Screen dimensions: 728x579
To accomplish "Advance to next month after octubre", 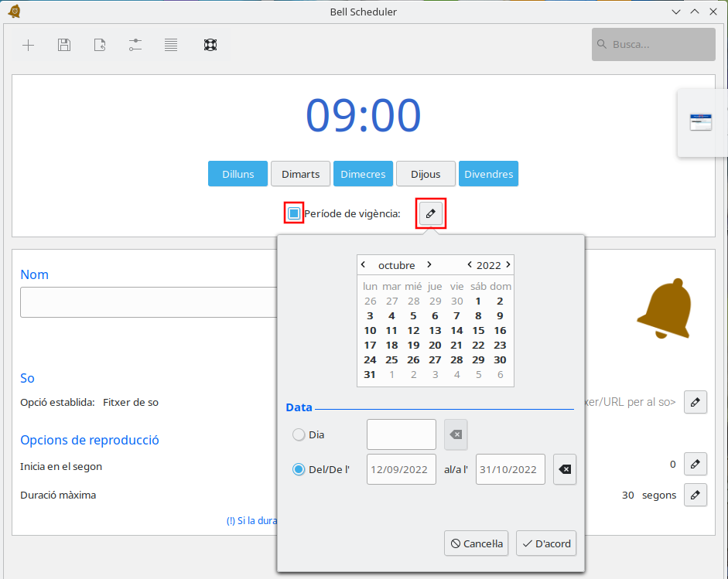I will [429, 264].
